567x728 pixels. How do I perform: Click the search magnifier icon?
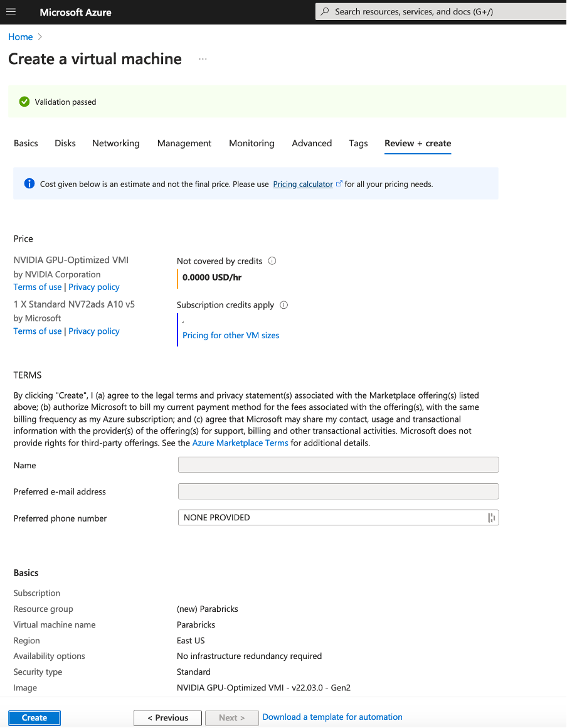tap(325, 12)
